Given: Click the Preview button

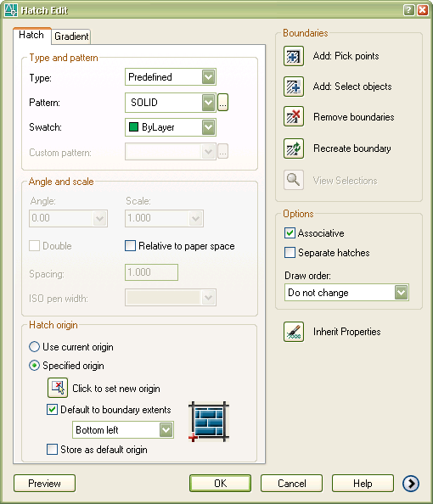Looking at the screenshot, I should click(x=44, y=484).
